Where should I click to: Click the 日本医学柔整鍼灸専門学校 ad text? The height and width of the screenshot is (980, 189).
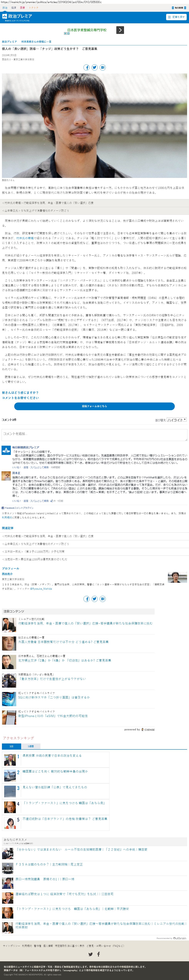(x=87, y=30)
